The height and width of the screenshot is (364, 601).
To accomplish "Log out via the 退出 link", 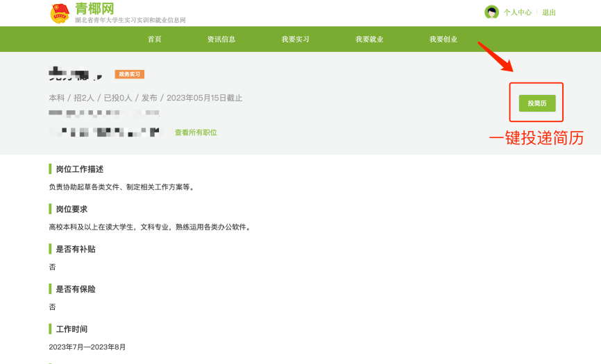I will tap(549, 12).
